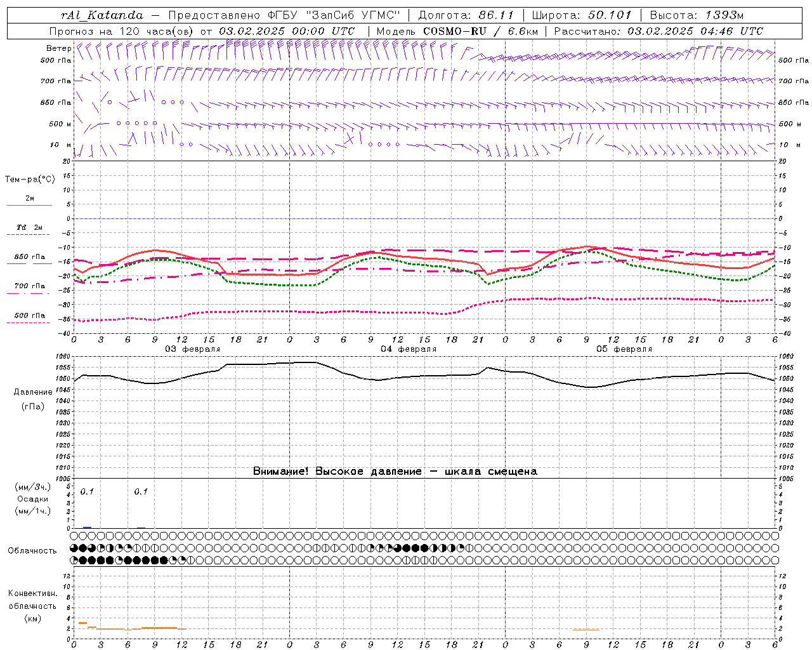Select the Модель COSMO-RU / 6.6км label
The height and width of the screenshot is (650, 812).
(x=457, y=31)
